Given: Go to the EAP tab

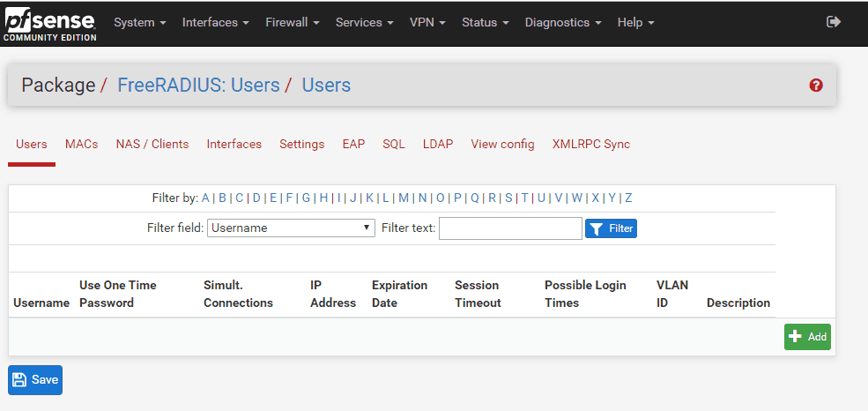Looking at the screenshot, I should (x=353, y=144).
